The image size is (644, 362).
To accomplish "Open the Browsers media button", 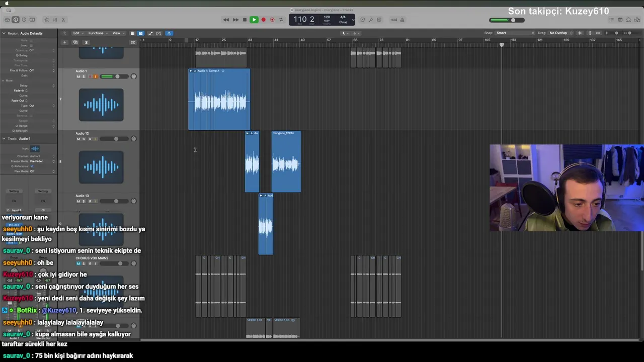I will click(x=637, y=20).
